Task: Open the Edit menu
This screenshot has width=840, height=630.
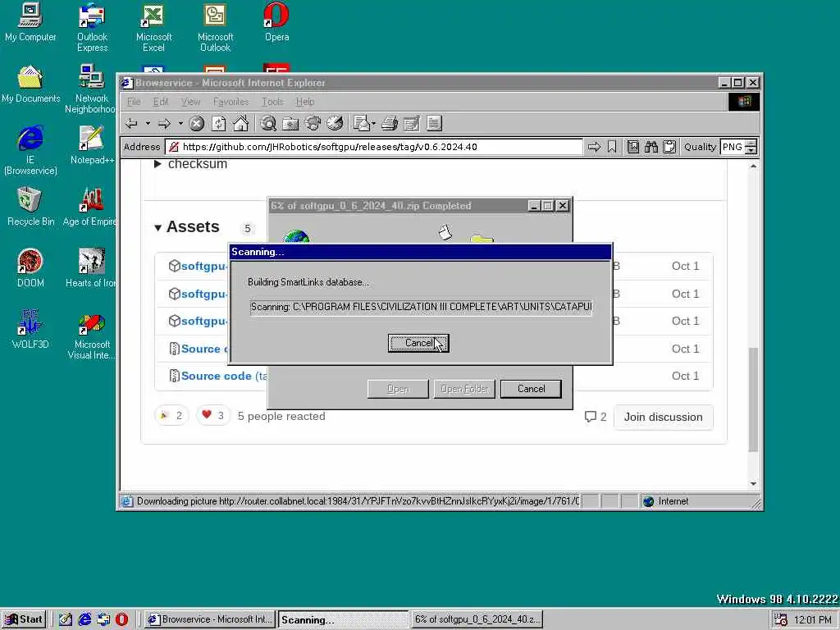Action: pyautogui.click(x=160, y=102)
